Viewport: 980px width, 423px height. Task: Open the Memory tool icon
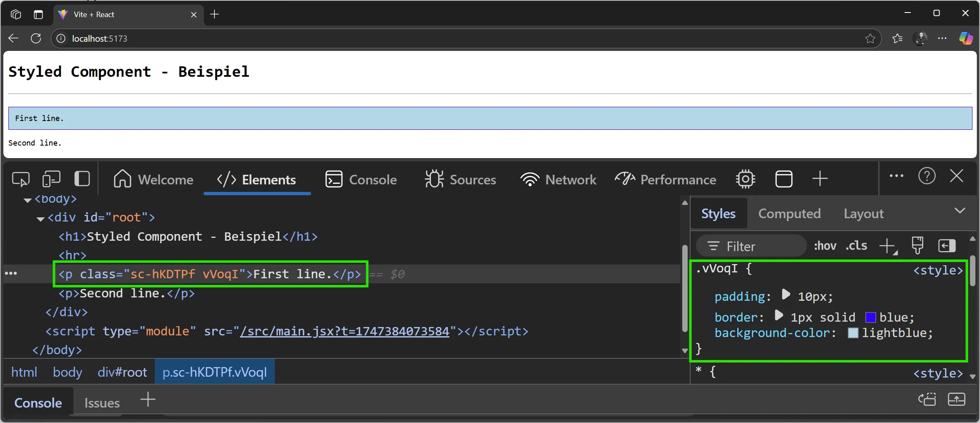pyautogui.click(x=745, y=179)
